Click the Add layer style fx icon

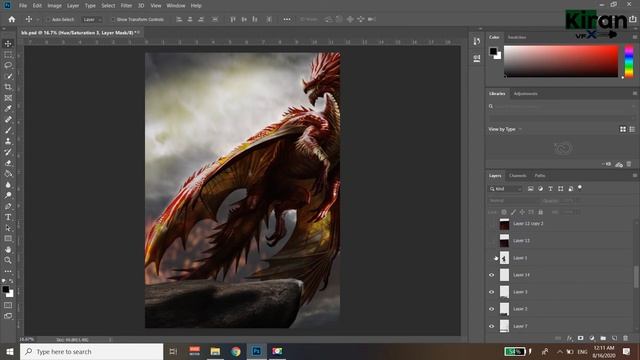pyautogui.click(x=569, y=338)
